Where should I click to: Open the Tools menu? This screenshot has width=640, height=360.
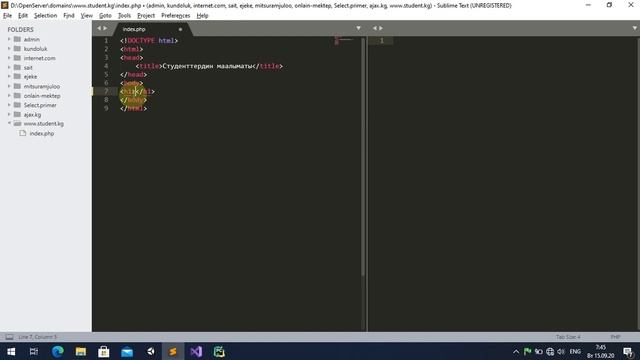124,16
